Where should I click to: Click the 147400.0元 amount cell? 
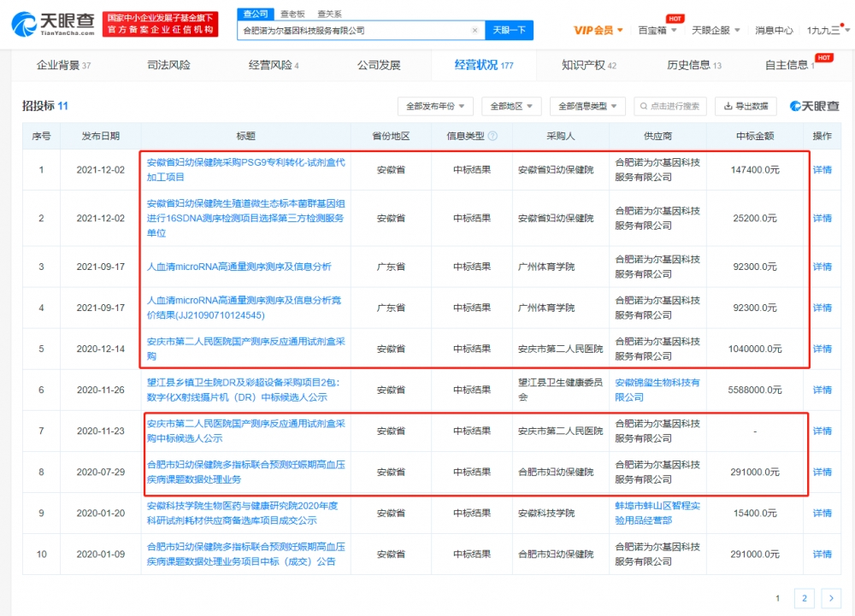(755, 170)
